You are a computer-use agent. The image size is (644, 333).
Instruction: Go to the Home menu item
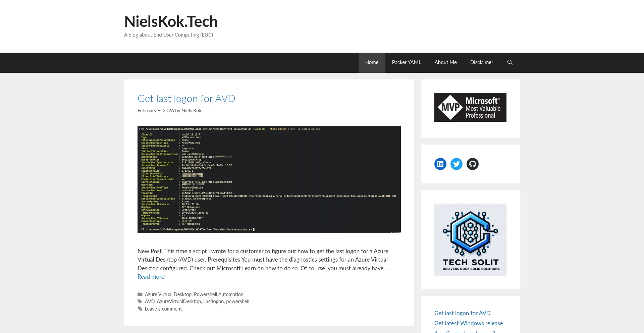point(372,62)
